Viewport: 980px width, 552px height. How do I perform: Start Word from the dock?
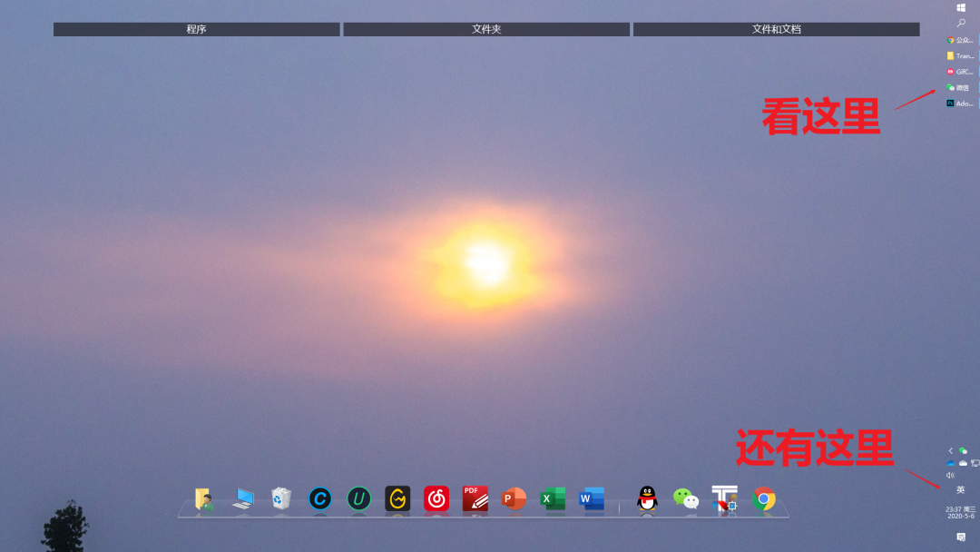pos(592,499)
